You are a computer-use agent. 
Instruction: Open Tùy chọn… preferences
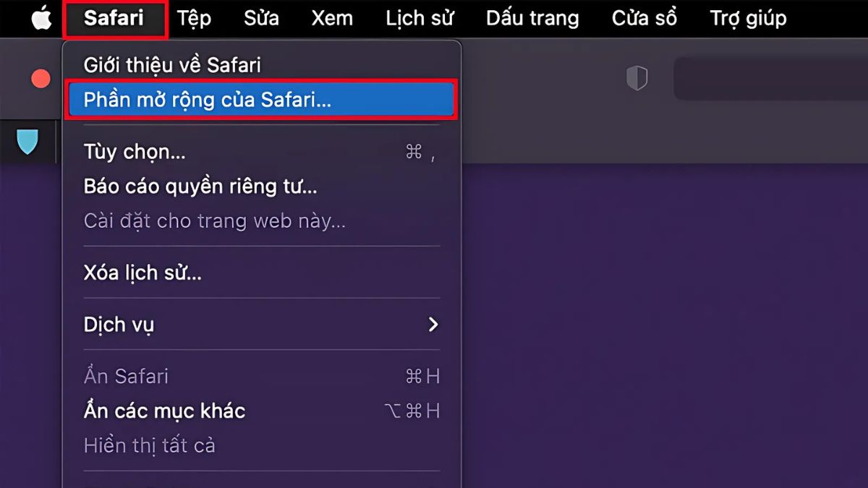[261, 152]
